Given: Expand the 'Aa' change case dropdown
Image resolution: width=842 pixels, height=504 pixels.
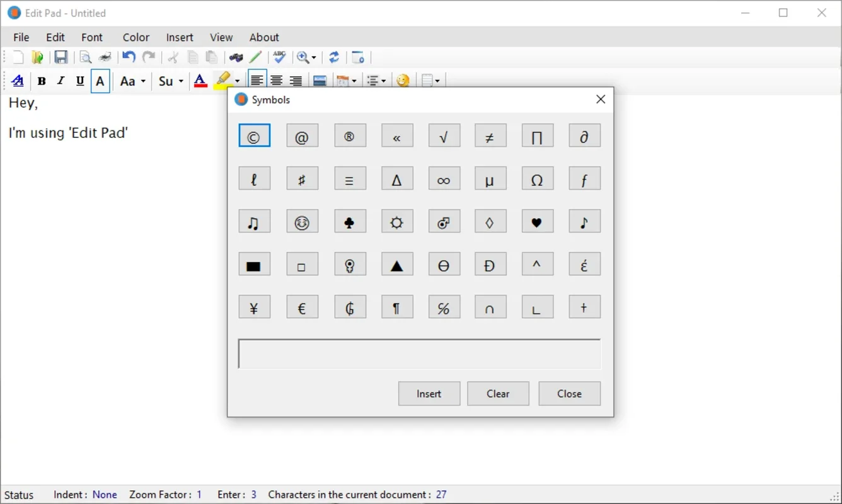Looking at the screenshot, I should point(133,81).
